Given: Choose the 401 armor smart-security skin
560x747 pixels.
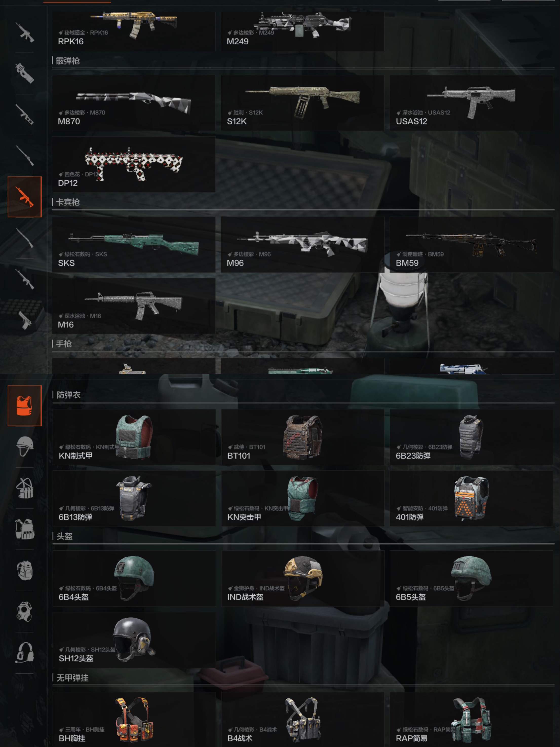Looking at the screenshot, I should [x=472, y=498].
